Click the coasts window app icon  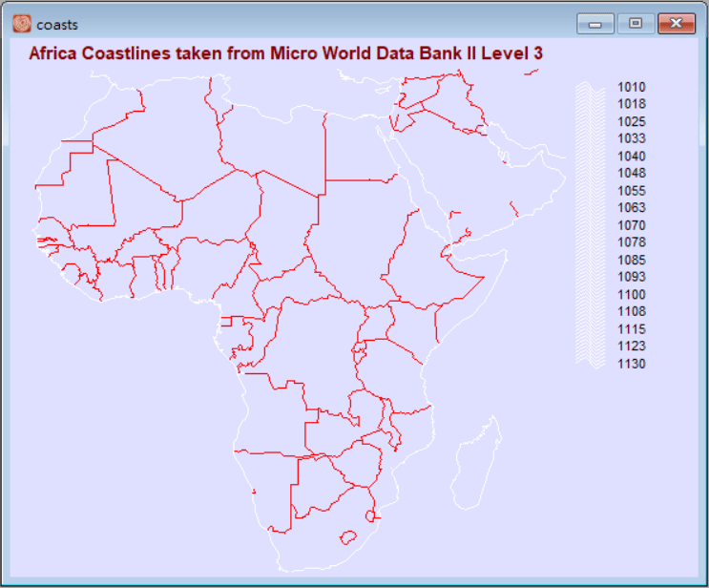click(x=22, y=24)
